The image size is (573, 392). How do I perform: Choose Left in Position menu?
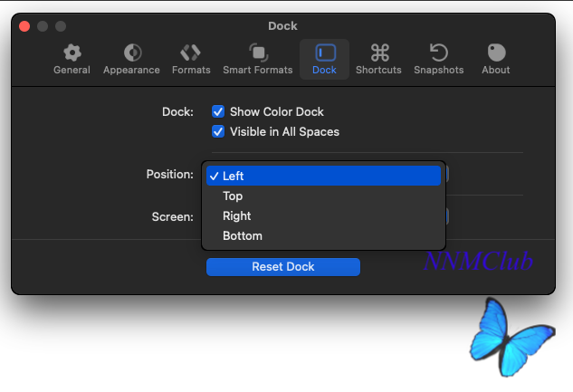point(323,176)
